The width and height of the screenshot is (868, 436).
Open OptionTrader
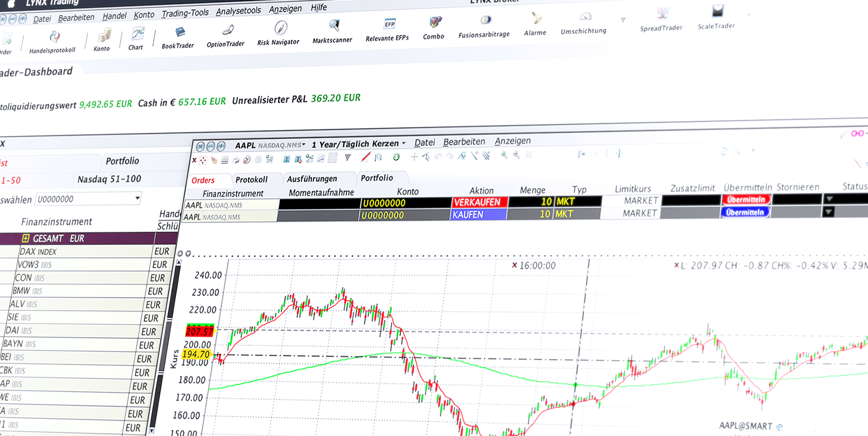pos(226,36)
